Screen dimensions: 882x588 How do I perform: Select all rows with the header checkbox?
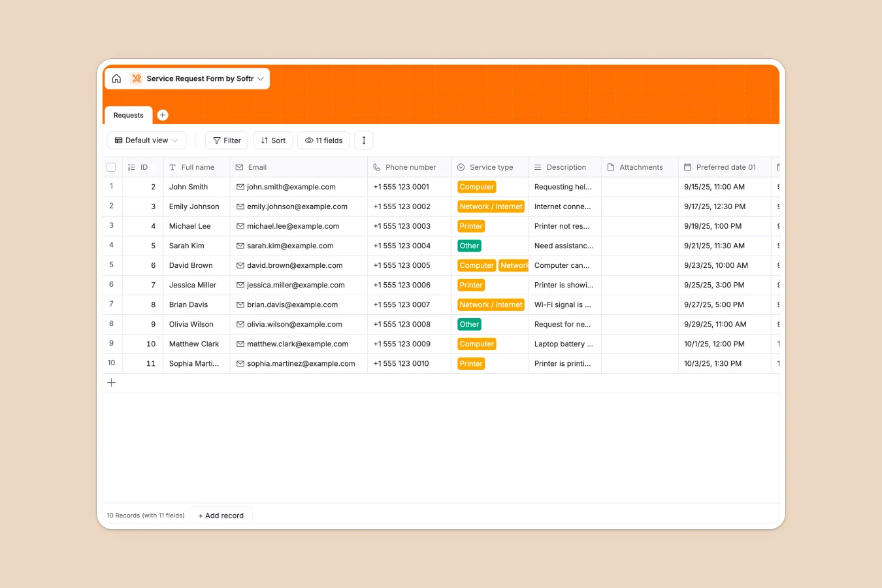pos(111,167)
